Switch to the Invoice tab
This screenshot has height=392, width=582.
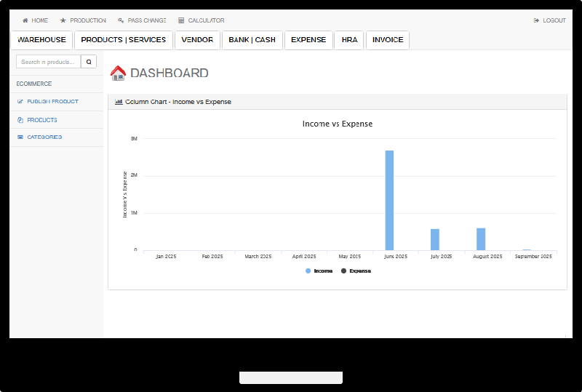point(388,40)
